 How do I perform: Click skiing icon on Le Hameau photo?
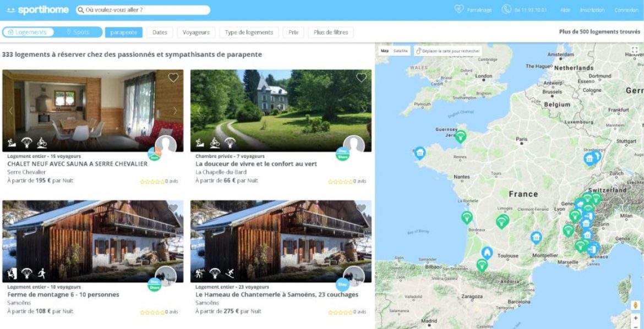(230, 273)
